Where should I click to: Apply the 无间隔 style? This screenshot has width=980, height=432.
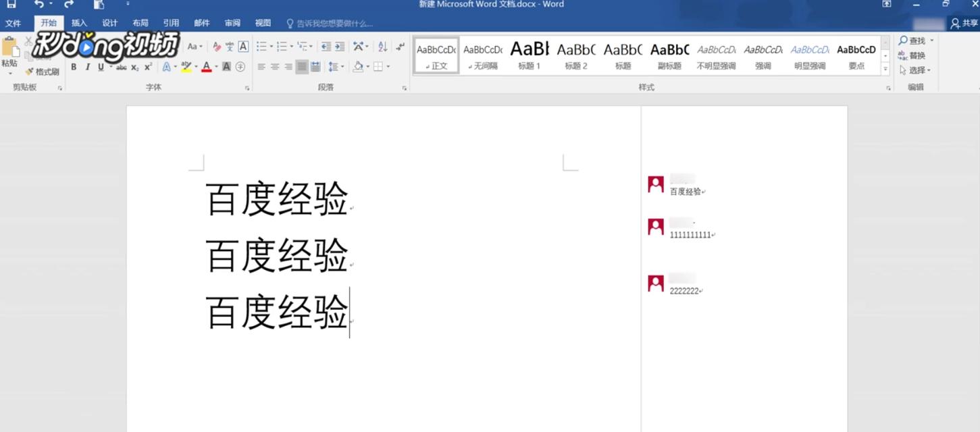tap(483, 55)
